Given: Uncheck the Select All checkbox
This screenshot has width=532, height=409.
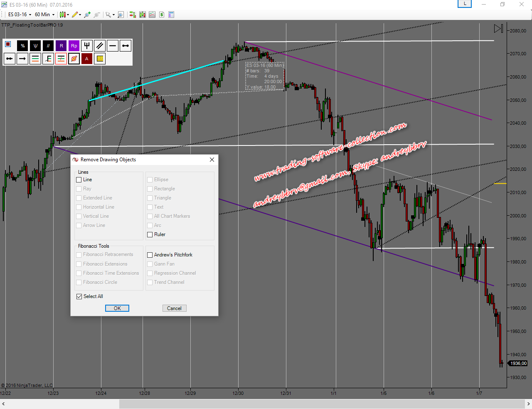Looking at the screenshot, I should [x=79, y=296].
